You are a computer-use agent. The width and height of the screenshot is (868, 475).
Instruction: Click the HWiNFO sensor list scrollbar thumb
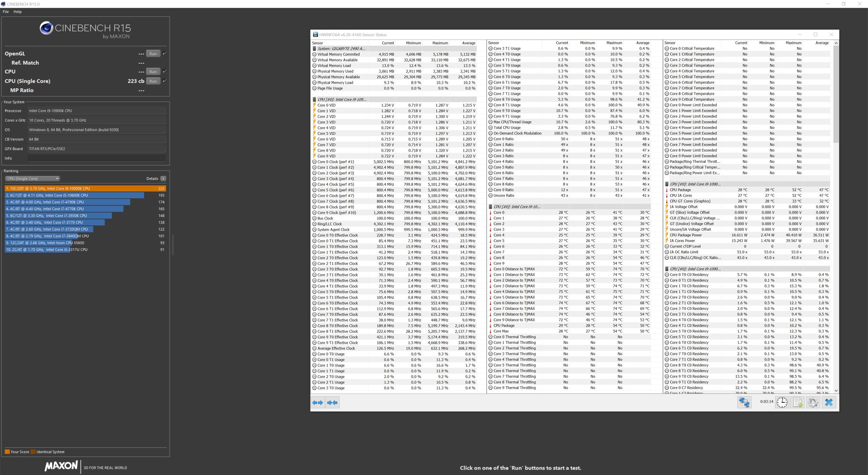pyautogui.click(x=836, y=94)
